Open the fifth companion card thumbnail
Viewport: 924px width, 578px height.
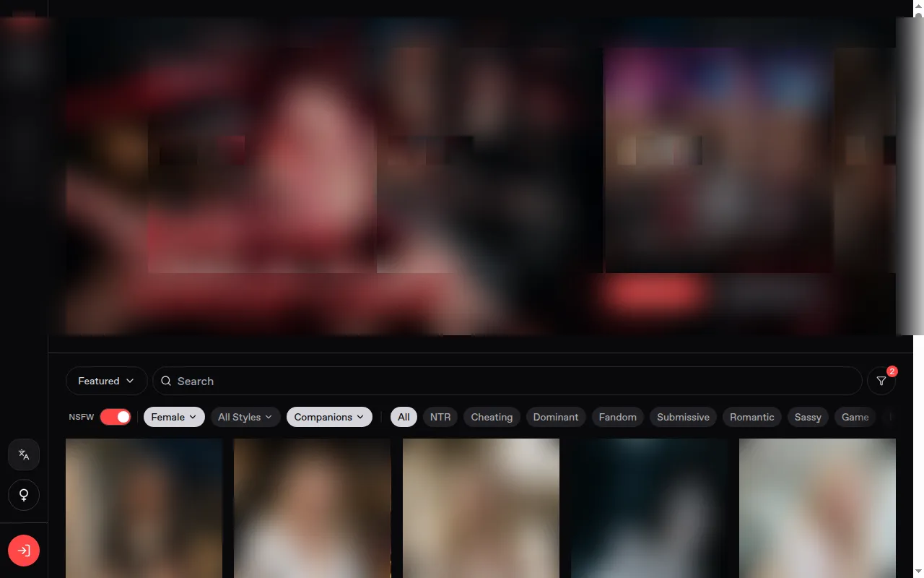817,508
